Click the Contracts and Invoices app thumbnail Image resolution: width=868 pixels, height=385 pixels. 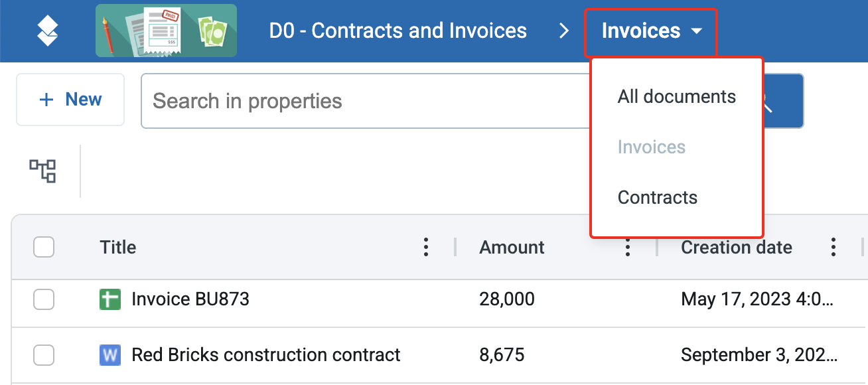(166, 31)
